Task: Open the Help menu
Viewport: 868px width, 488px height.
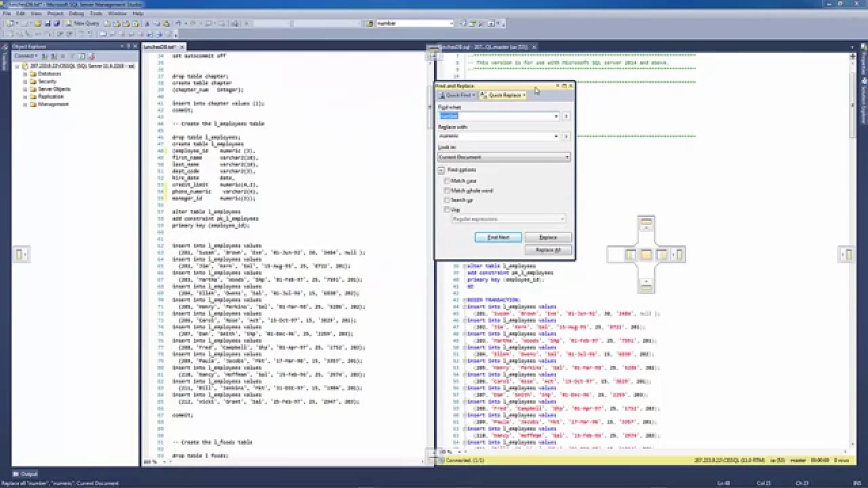Action: click(x=138, y=14)
